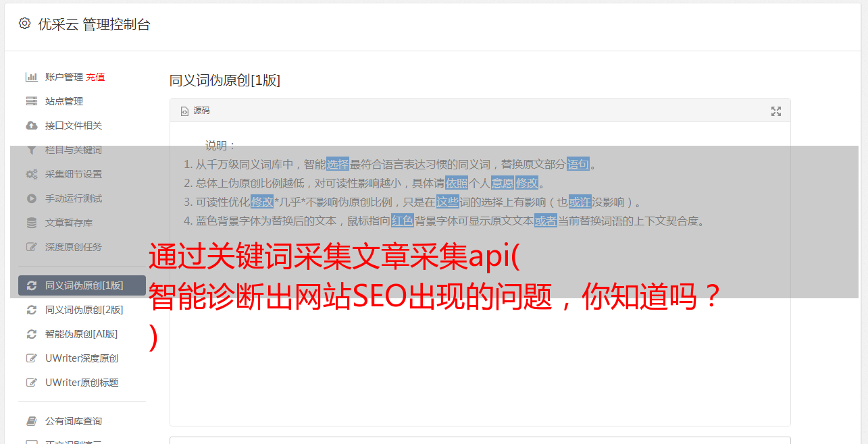Open the 文章暂存库 database icon
Viewport: 868px width, 444px height.
tap(31, 223)
